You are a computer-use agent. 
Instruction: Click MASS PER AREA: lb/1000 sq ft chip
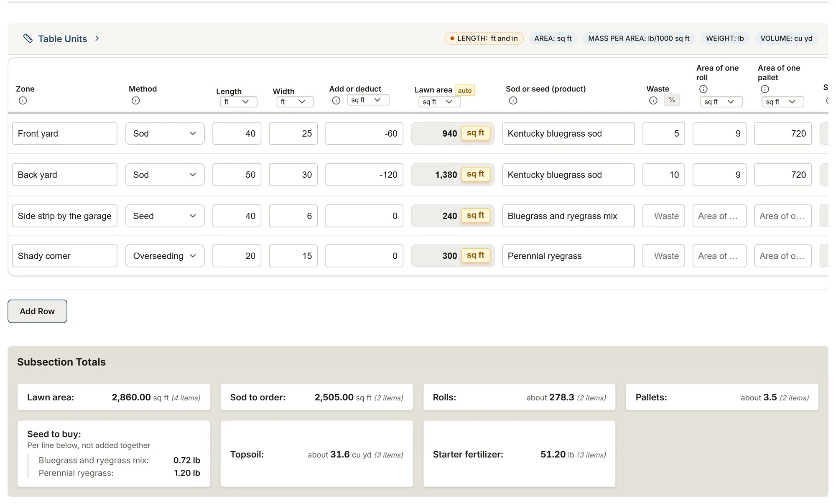639,38
